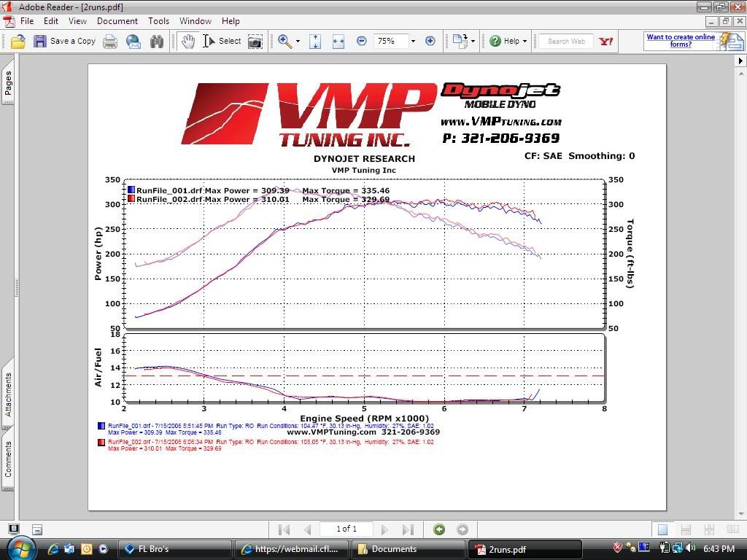Open Search with the binoculars icon
Screen dimensions: 747x560
(x=157, y=42)
